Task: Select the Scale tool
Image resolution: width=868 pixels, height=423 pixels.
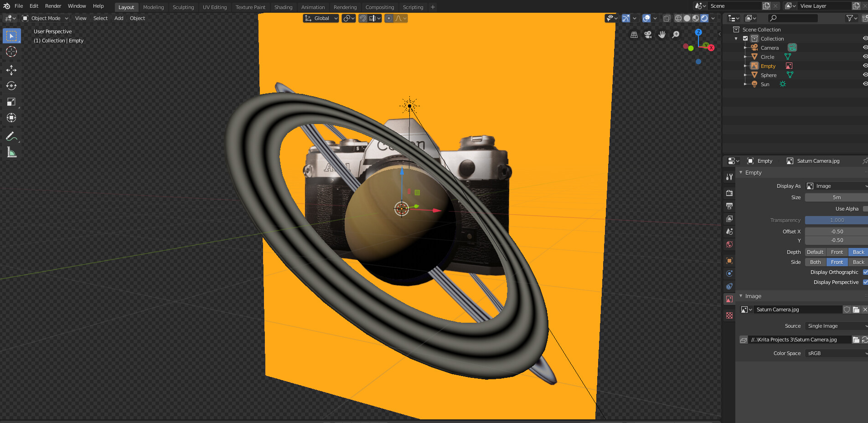Action: [11, 102]
